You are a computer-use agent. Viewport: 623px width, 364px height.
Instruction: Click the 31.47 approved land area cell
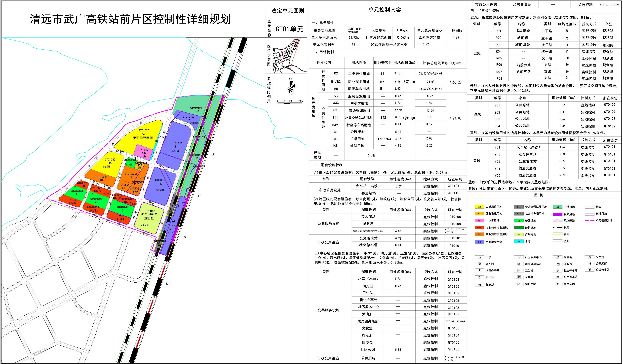[372, 155]
